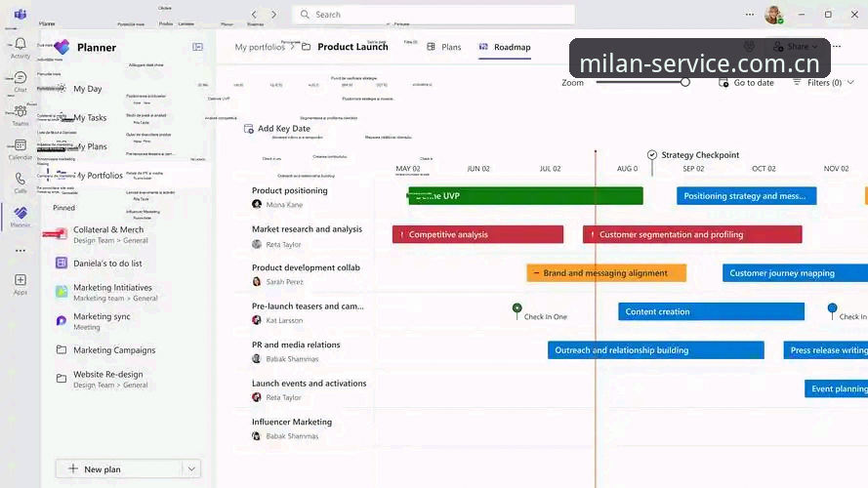Click the Strategy Checkpoint marker
Image resolution: width=868 pixels, height=488 pixels.
(652, 155)
